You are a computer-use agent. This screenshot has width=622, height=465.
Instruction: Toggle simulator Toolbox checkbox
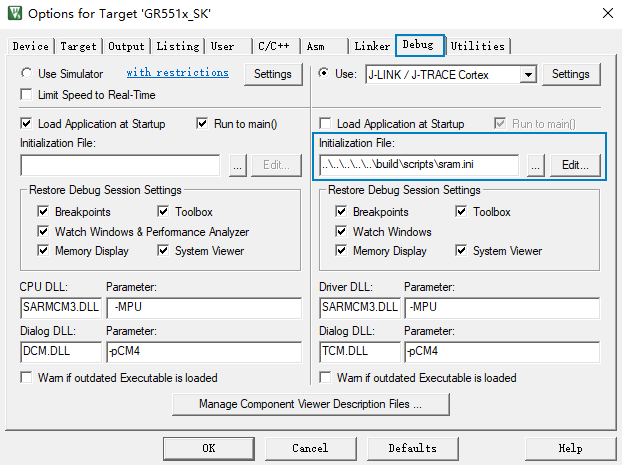pyautogui.click(x=163, y=211)
